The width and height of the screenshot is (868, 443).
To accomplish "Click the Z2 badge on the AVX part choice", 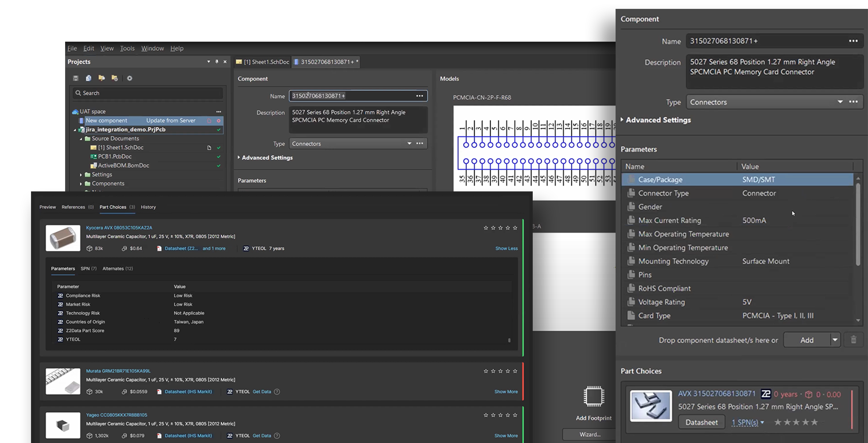I will [x=766, y=394].
